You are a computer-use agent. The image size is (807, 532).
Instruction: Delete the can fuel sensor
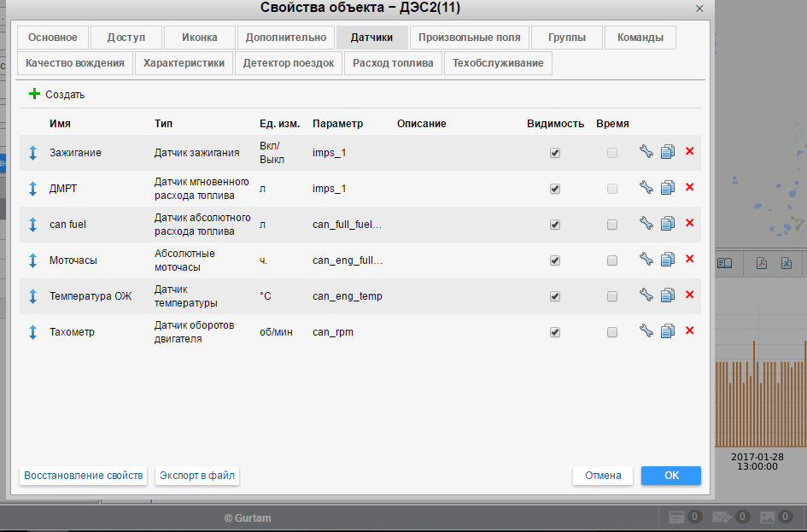click(x=689, y=223)
